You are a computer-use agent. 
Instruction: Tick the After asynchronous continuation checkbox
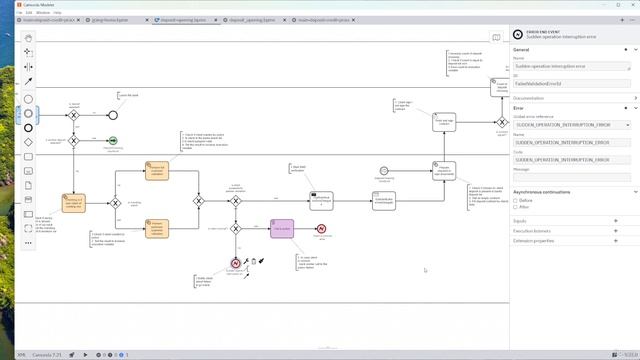pos(515,207)
